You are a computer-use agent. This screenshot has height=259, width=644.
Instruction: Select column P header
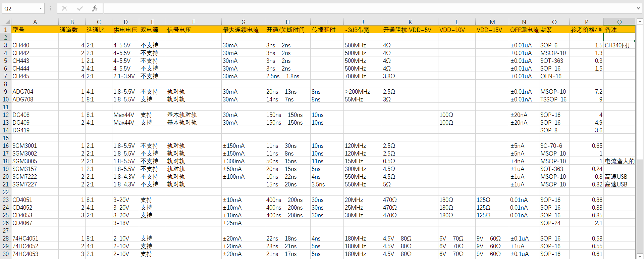click(x=586, y=22)
